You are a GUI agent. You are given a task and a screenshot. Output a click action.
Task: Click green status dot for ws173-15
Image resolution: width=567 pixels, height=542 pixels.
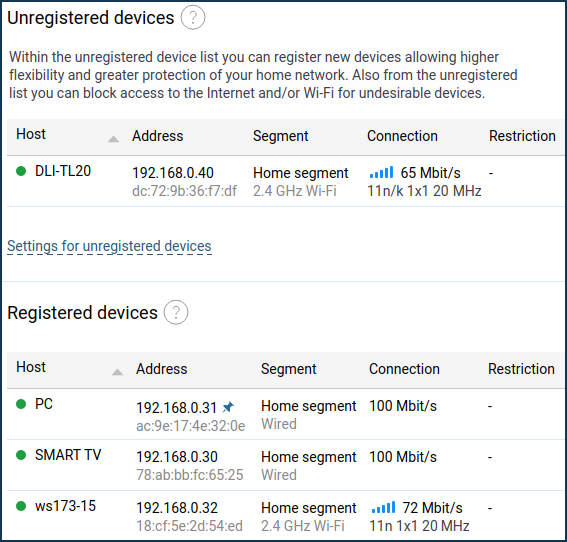point(21,506)
